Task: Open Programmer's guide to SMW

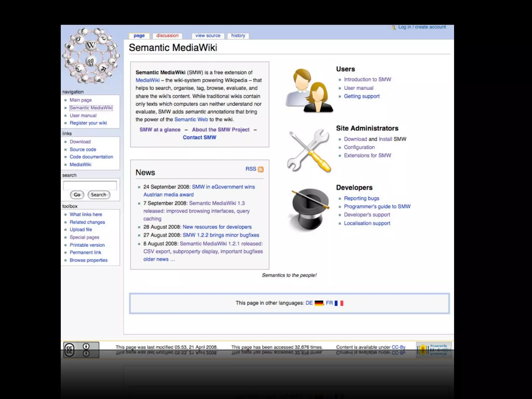Action: pyautogui.click(x=377, y=207)
